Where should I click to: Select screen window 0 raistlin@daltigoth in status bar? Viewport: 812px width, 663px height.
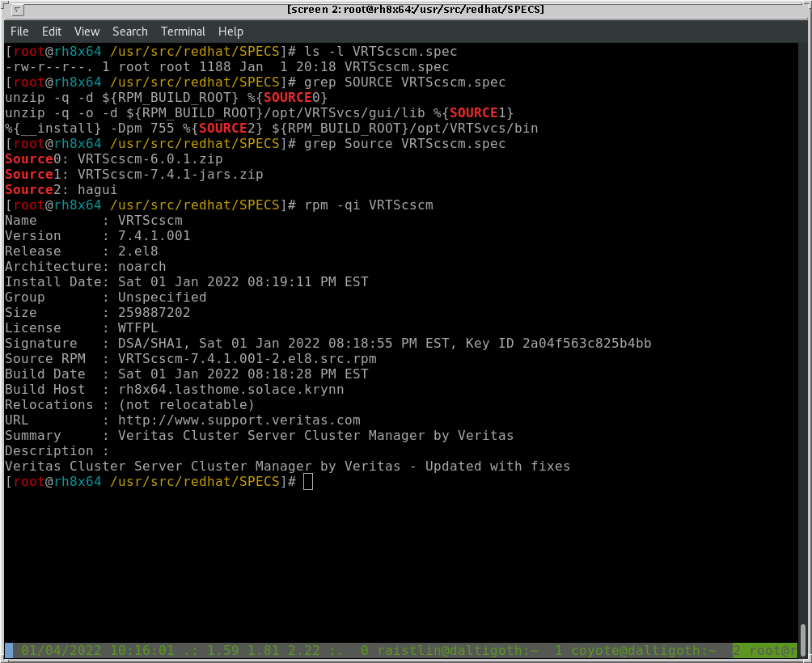tap(450, 651)
